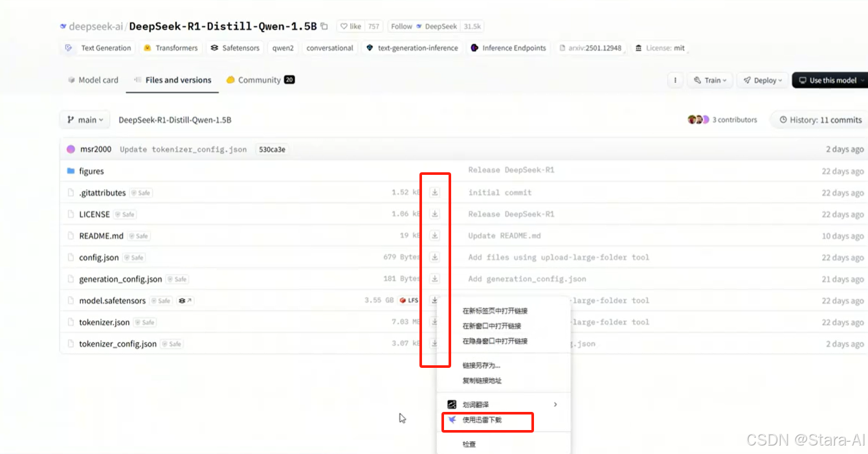Download the README.md file
The width and height of the screenshot is (868, 454).
(x=435, y=236)
